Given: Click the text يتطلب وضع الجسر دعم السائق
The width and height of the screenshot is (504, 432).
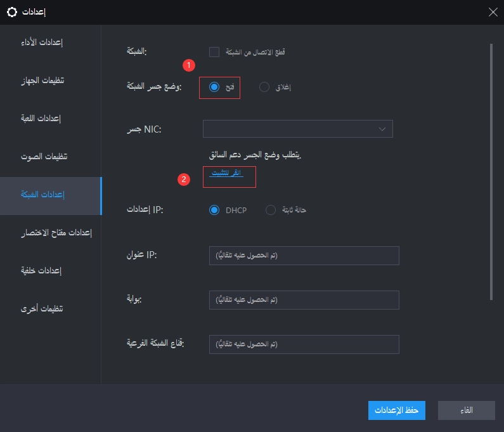Looking at the screenshot, I should (x=255, y=155).
